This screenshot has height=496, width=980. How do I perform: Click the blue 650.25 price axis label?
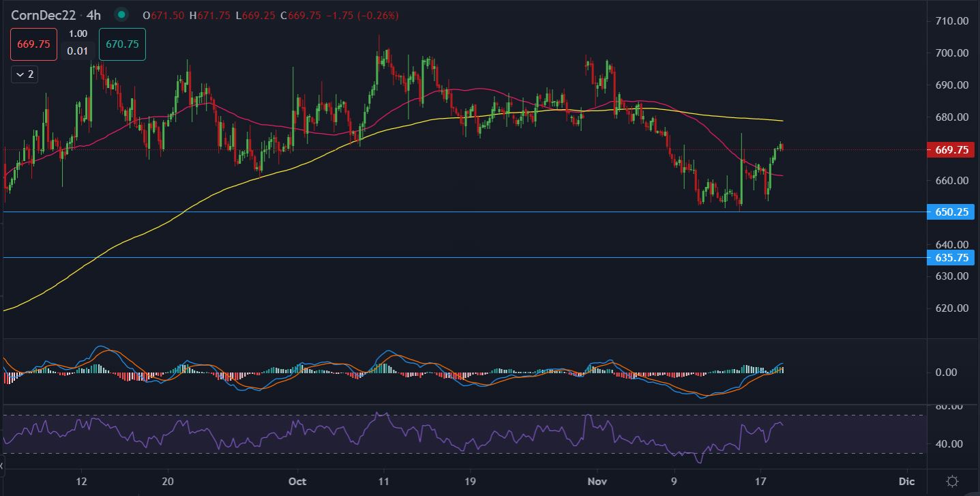click(951, 212)
